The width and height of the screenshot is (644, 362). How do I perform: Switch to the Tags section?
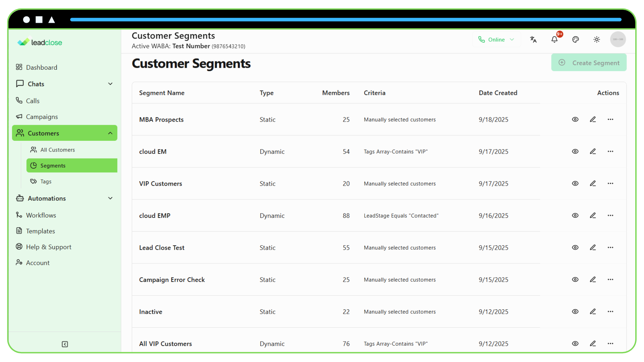pyautogui.click(x=46, y=181)
